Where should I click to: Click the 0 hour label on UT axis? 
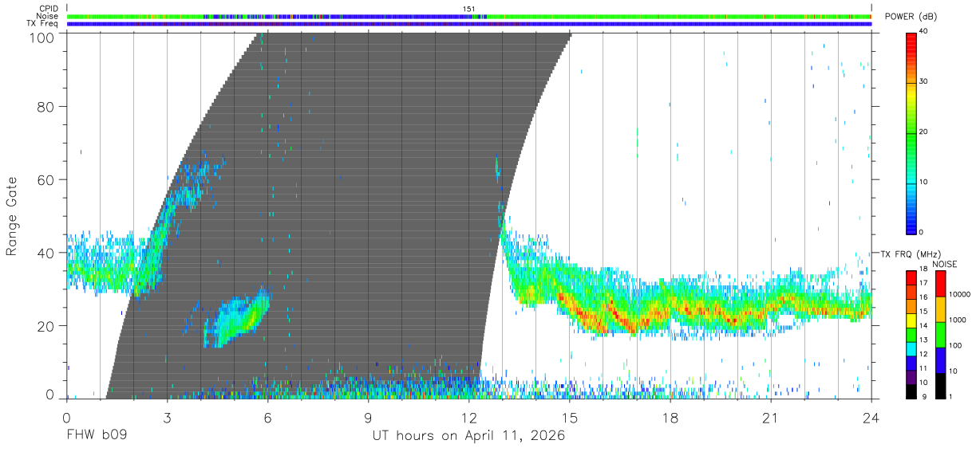[66, 418]
